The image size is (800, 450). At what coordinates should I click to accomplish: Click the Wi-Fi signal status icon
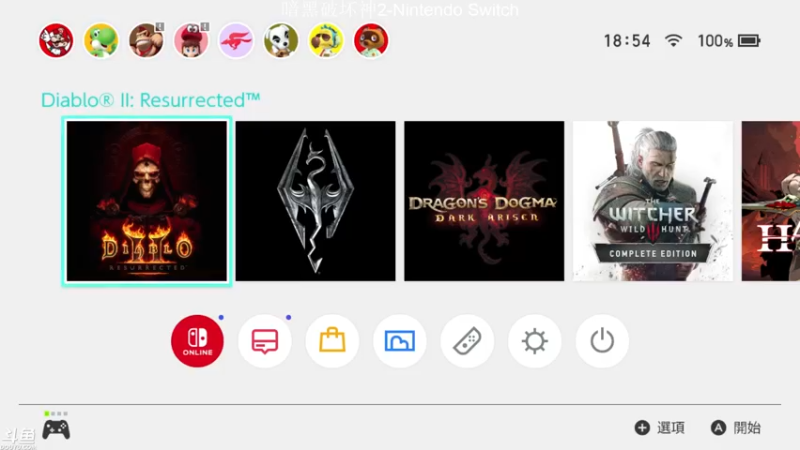pyautogui.click(x=673, y=40)
